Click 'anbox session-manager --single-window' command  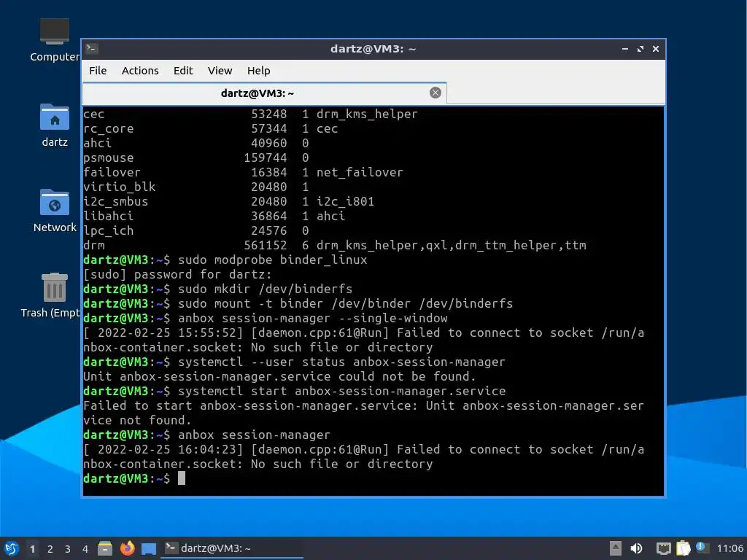[312, 318]
